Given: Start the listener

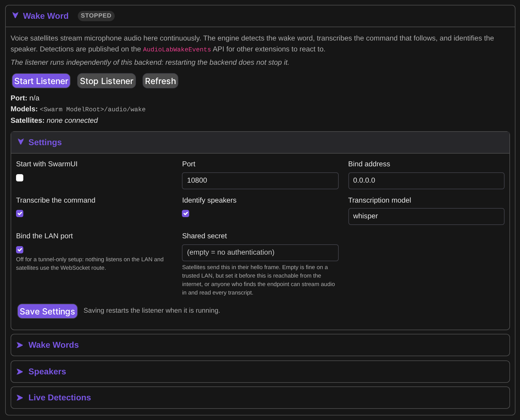Looking at the screenshot, I should [x=41, y=81].
